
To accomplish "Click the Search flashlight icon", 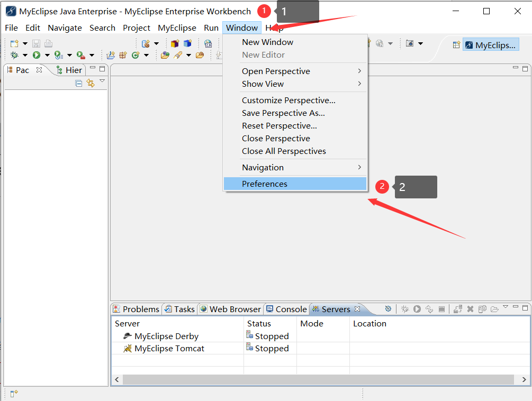I will (178, 55).
